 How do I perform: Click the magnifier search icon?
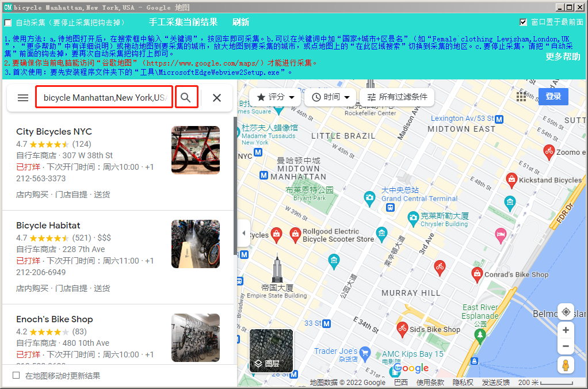(186, 98)
